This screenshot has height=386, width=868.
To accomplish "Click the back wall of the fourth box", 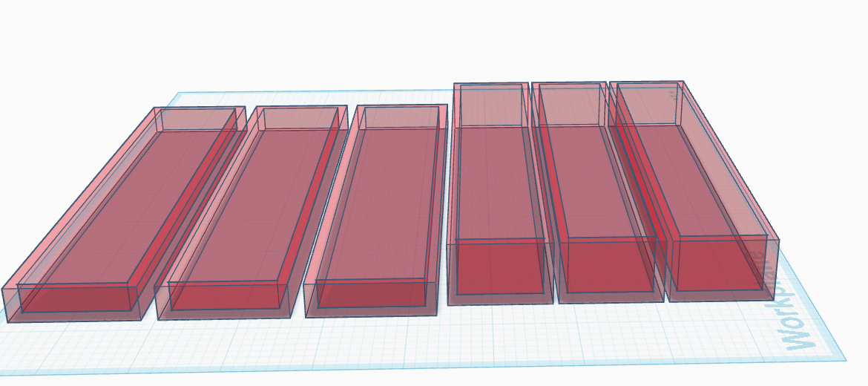I will tap(490, 105).
